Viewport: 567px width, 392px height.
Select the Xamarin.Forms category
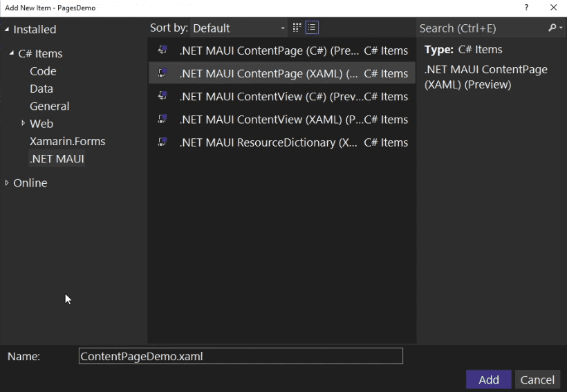tap(67, 141)
